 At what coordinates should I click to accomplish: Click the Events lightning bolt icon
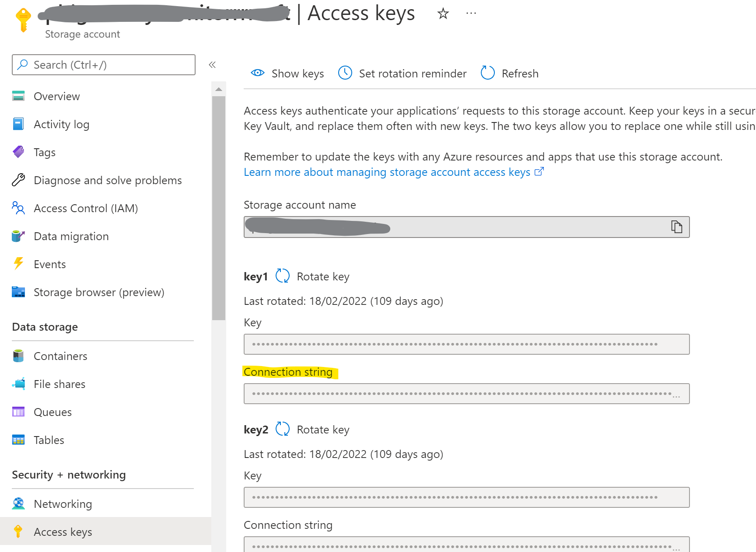tap(18, 264)
